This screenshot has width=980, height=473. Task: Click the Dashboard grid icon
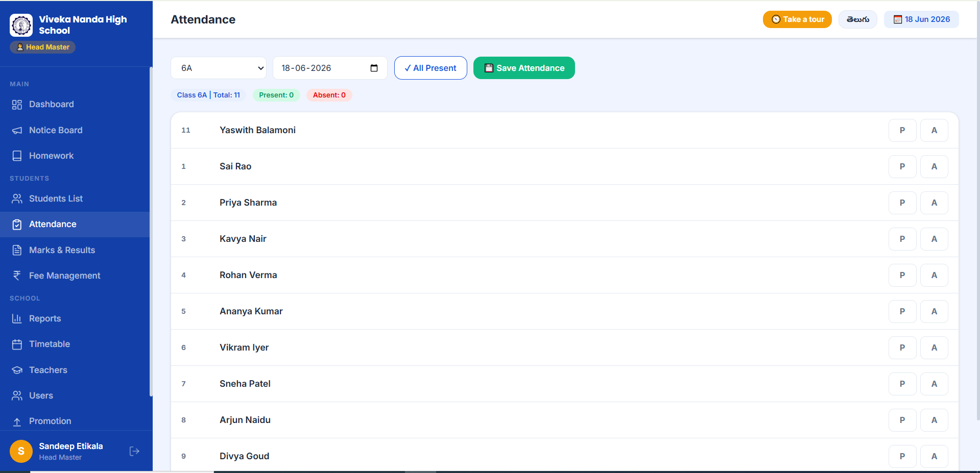point(17,105)
